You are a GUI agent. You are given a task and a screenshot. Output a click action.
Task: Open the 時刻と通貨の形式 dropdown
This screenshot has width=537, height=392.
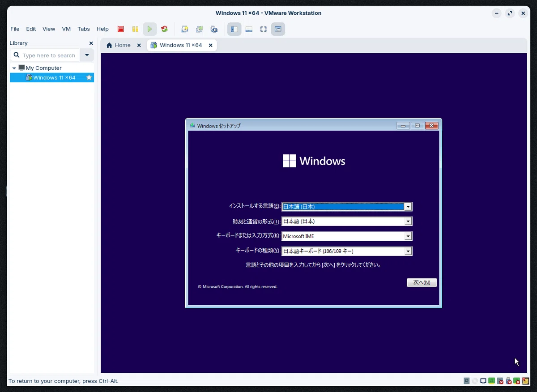pyautogui.click(x=408, y=222)
